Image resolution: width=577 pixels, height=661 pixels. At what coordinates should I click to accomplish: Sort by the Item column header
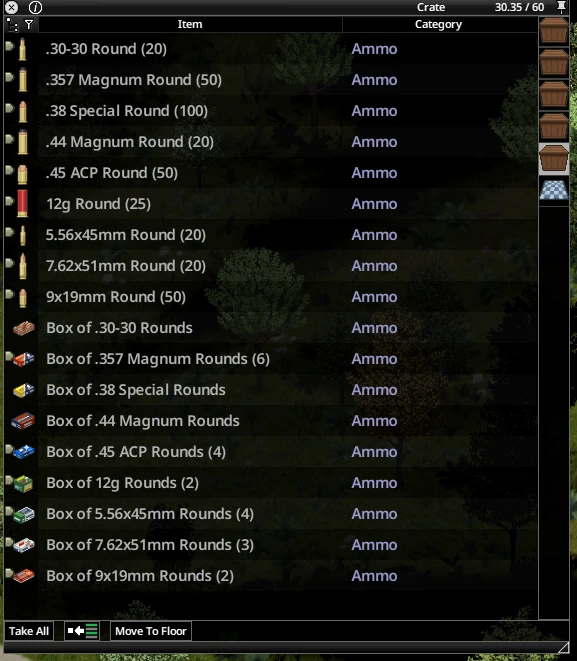(x=190, y=24)
